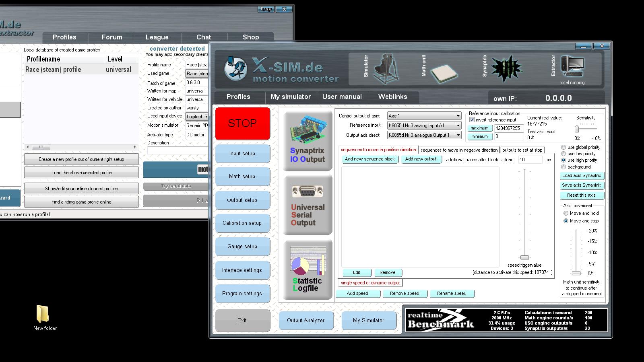Open the Synaptrix IO Output panel
This screenshot has width=644, height=362.
(308, 141)
